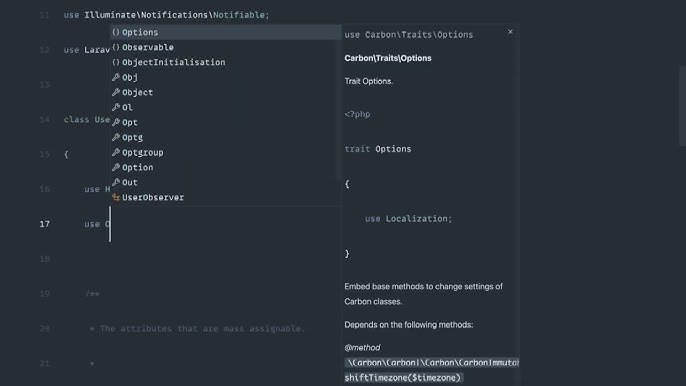Click the class icon beside UserObserver
686x386 pixels.
[x=116, y=197]
